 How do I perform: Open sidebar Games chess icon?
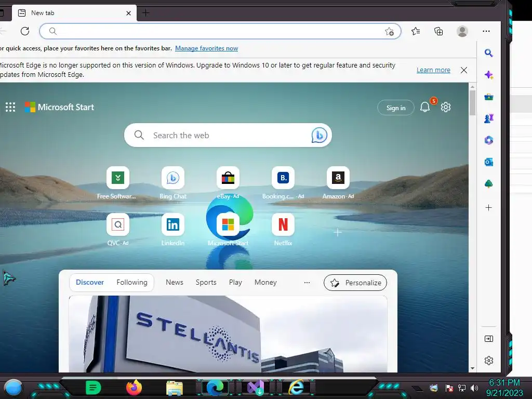[488, 118]
